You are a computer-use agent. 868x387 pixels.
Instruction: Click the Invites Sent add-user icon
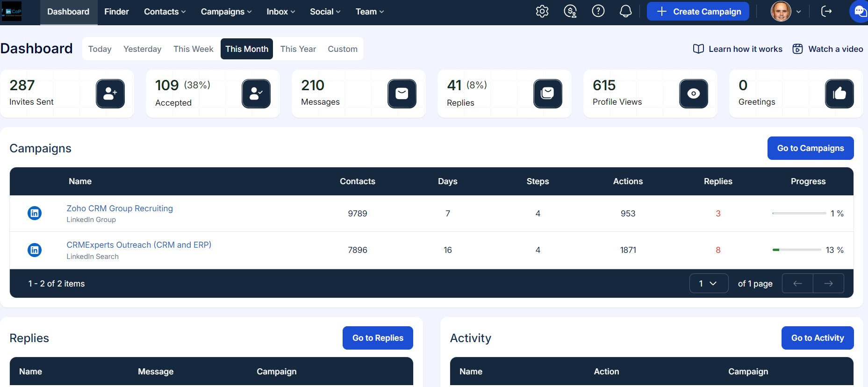(x=110, y=93)
